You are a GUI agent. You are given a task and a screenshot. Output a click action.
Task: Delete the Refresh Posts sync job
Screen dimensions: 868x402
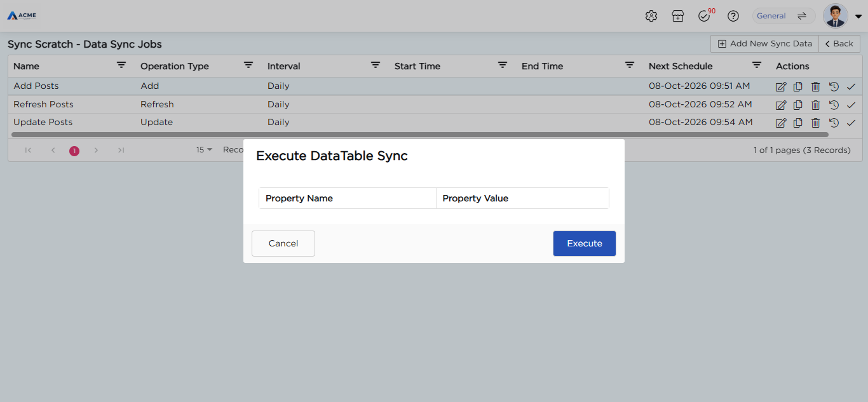[816, 105]
